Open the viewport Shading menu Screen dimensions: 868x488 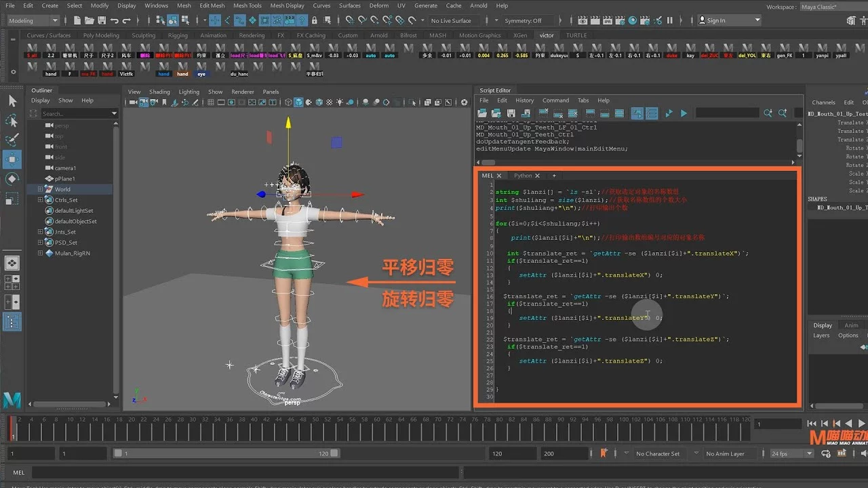pyautogui.click(x=159, y=91)
